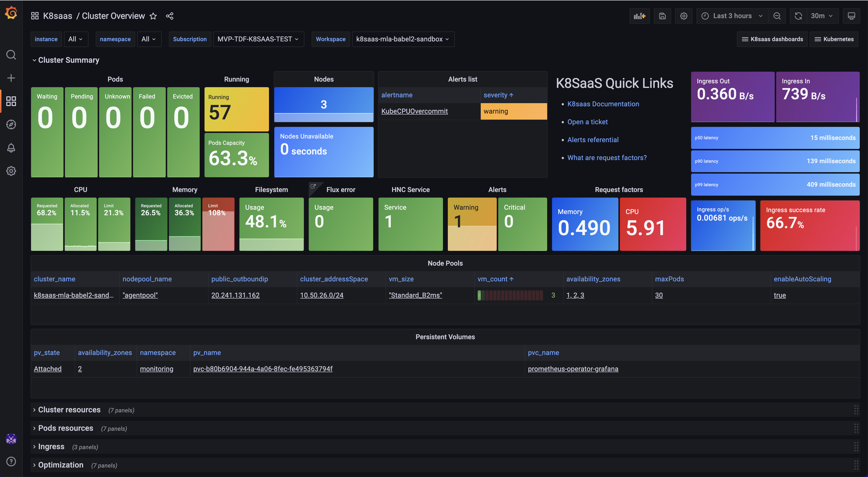Open the Workspace k8saas-mla-babel2-sandbox dropdown
The height and width of the screenshot is (477, 868).
coord(403,39)
